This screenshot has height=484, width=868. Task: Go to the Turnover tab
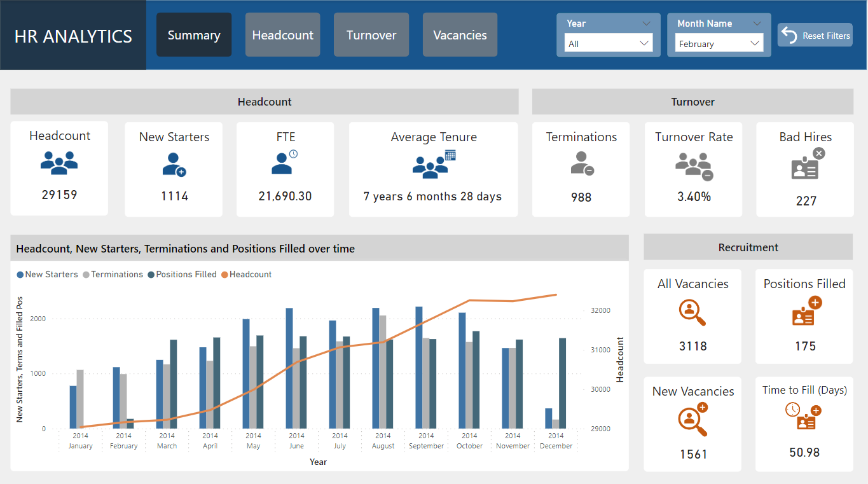[x=371, y=35]
